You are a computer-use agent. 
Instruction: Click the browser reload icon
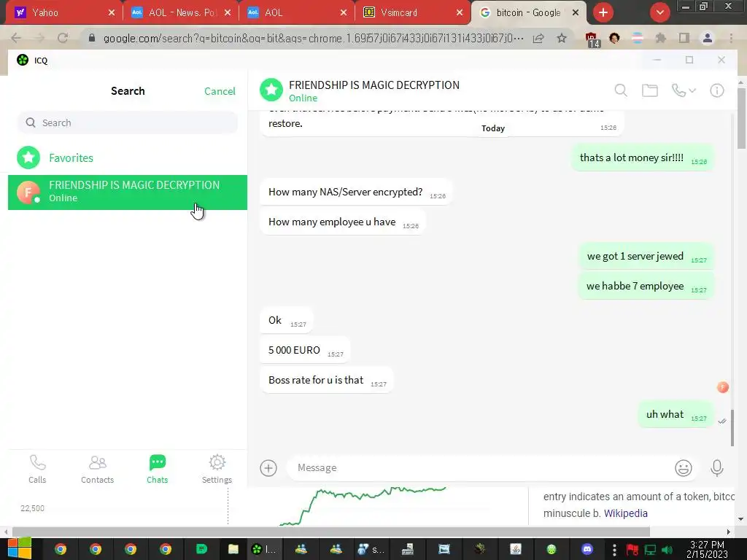(x=63, y=38)
